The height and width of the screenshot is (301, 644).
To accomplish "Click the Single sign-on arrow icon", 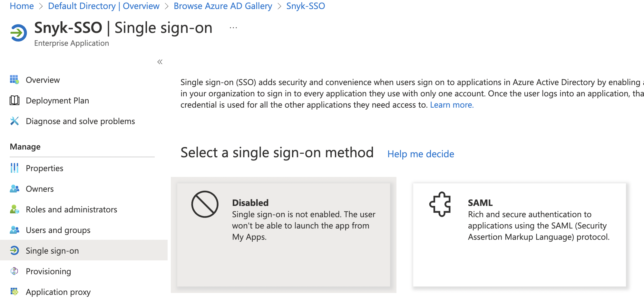I will click(x=14, y=250).
